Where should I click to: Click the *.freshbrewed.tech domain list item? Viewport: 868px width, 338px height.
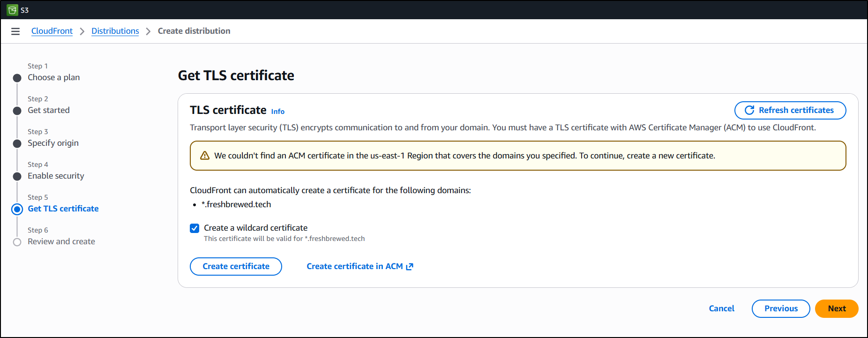[236, 204]
